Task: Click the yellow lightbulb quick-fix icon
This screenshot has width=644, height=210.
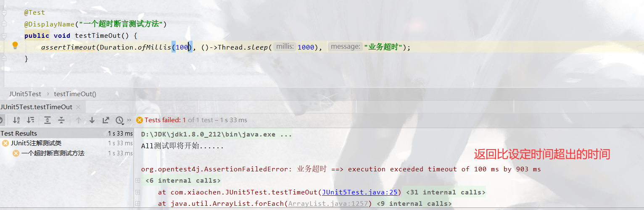Action: (15, 45)
